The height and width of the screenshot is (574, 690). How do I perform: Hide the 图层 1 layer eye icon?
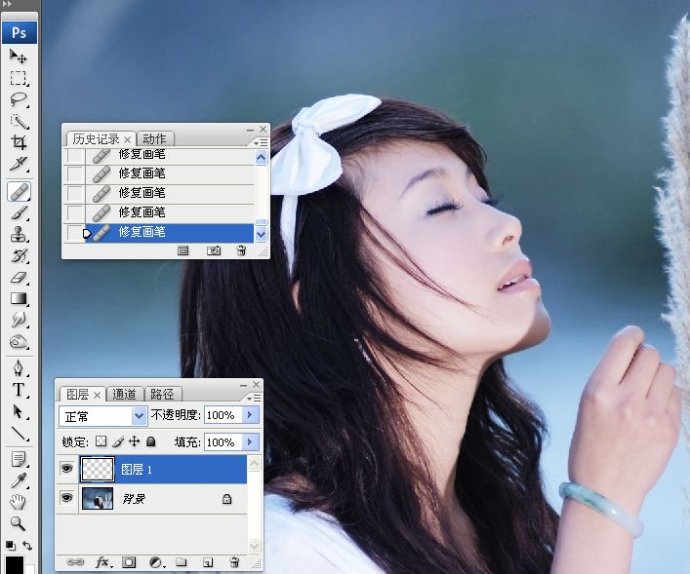[68, 468]
